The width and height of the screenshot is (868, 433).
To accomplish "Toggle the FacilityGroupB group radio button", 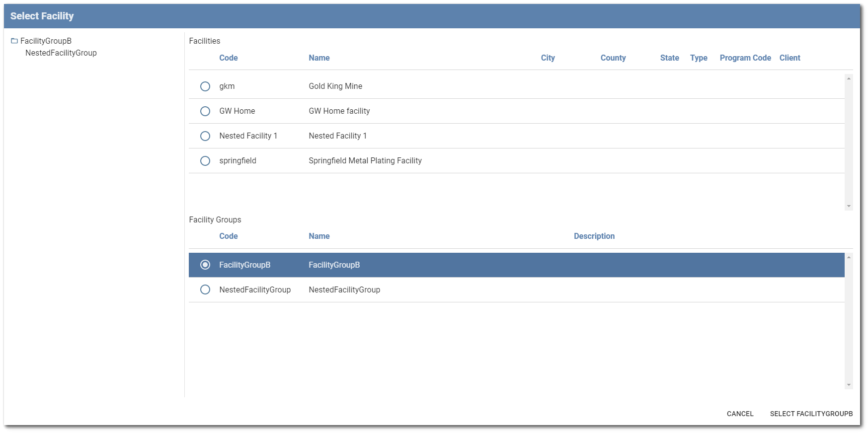I will [205, 265].
